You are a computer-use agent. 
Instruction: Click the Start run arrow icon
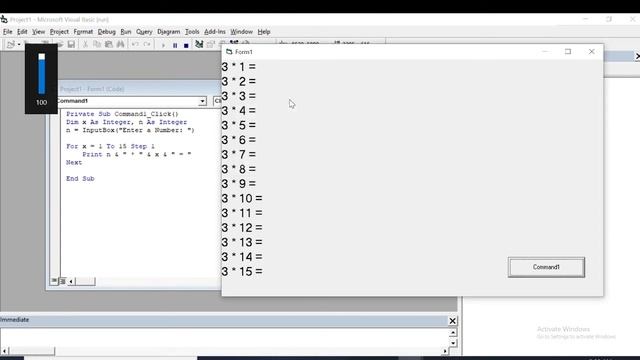coord(163,45)
